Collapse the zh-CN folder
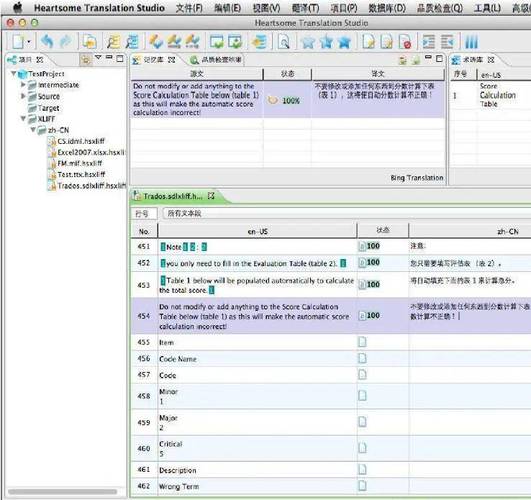This screenshot has height=500, width=531. pos(33,130)
